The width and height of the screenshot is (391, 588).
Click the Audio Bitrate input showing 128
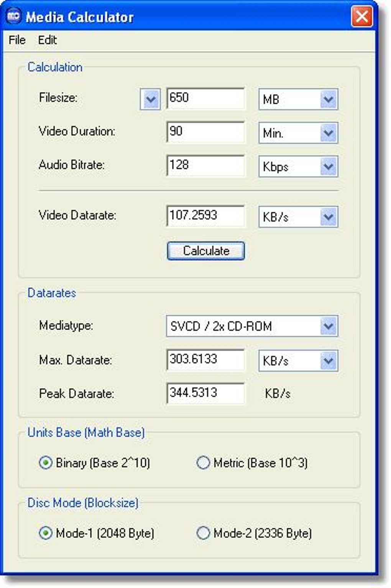(x=205, y=165)
